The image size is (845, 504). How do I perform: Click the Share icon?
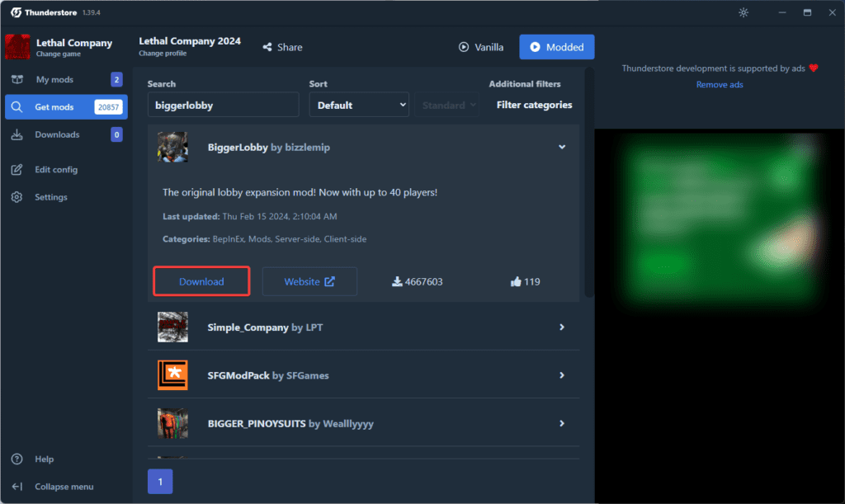pyautogui.click(x=267, y=47)
